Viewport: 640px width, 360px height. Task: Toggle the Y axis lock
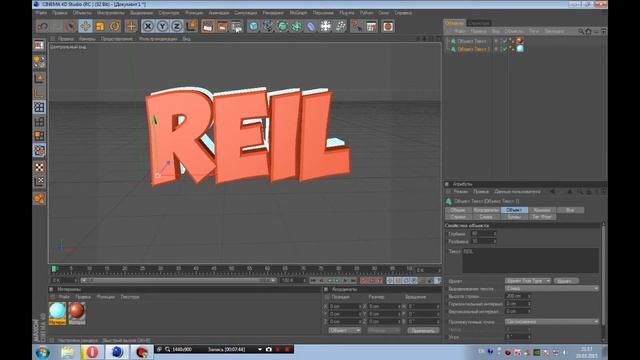click(162, 27)
